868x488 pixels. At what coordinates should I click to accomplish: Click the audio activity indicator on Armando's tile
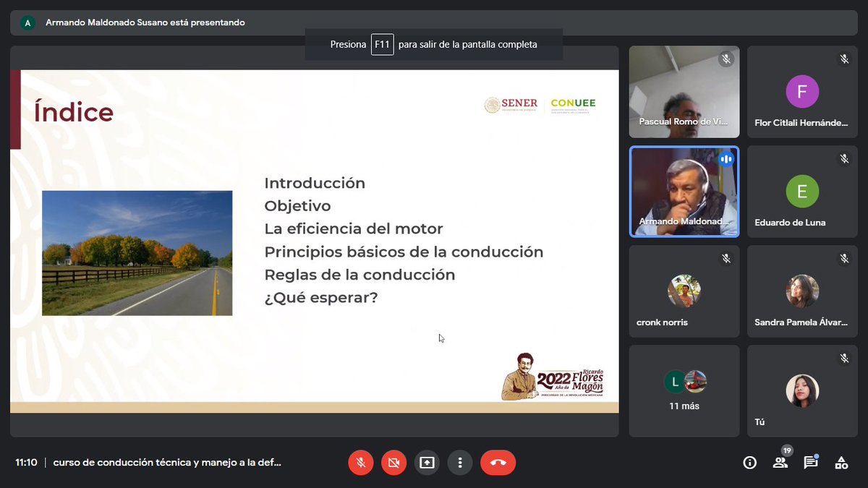tap(726, 159)
